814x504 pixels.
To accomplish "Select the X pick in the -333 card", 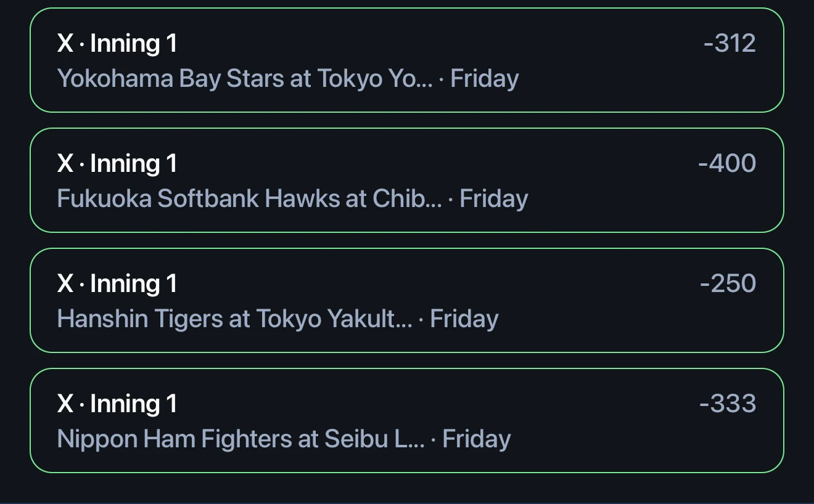I will (x=65, y=404).
